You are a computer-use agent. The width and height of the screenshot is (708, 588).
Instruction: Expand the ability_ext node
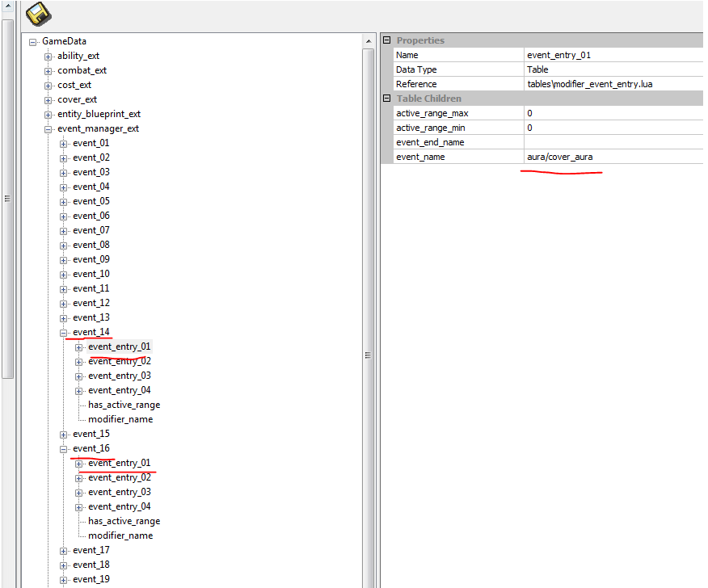(x=48, y=57)
